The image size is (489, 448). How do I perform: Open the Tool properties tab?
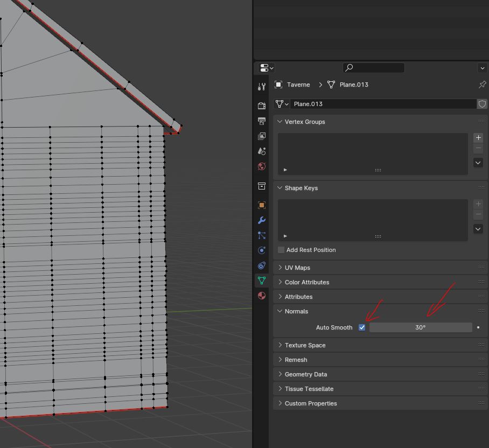point(262,87)
